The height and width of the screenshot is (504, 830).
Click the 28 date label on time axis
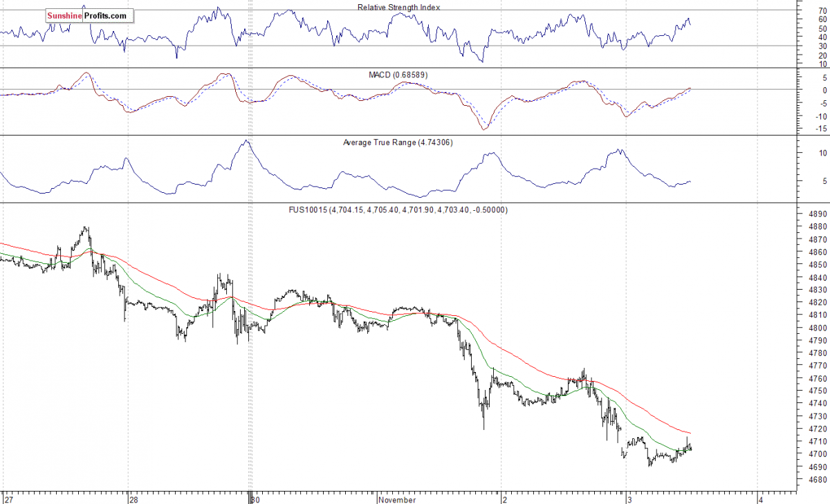tap(133, 498)
